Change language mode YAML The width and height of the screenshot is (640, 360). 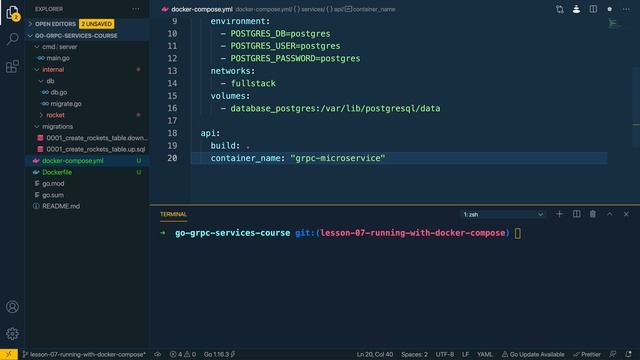[484, 354]
